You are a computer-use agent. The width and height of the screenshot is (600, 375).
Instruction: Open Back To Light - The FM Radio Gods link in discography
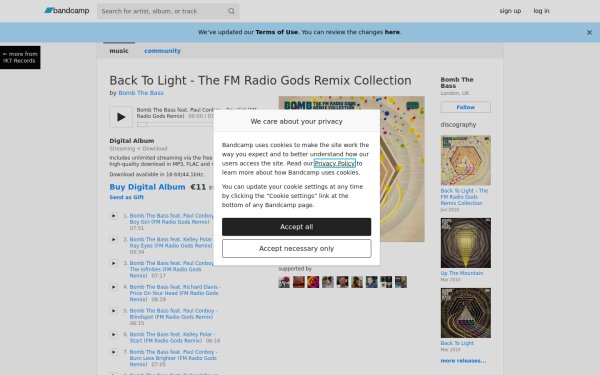[x=464, y=197]
